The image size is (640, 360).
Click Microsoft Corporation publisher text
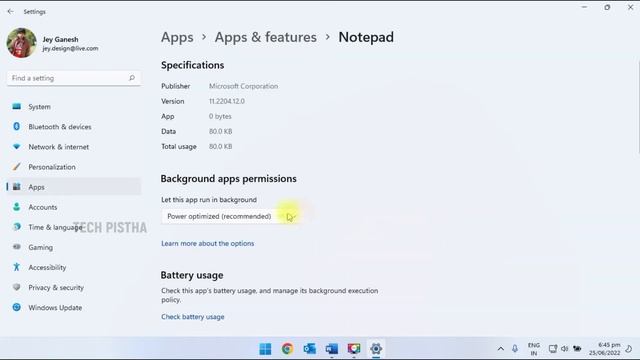coord(243,86)
